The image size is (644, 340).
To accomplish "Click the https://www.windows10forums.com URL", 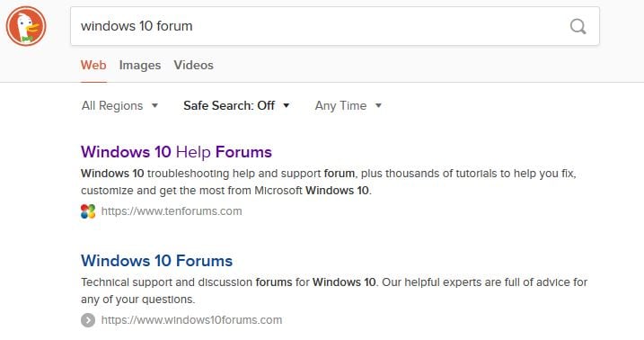I will point(191,320).
